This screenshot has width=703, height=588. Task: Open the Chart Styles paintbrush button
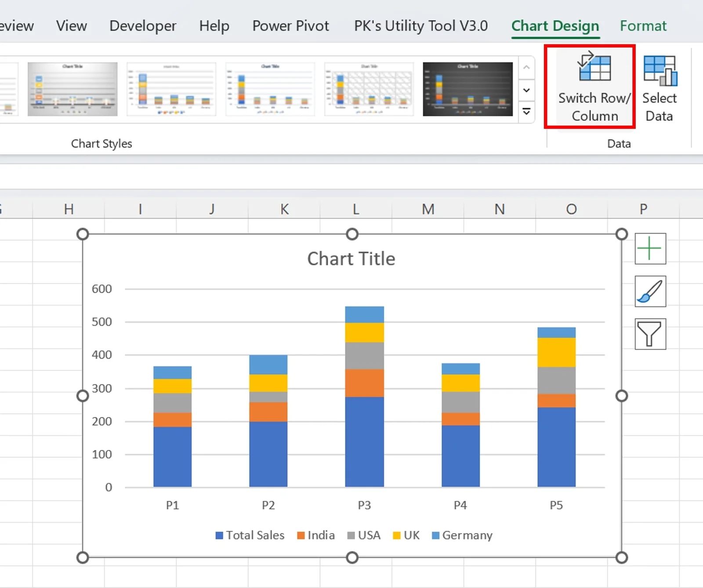[x=650, y=291]
